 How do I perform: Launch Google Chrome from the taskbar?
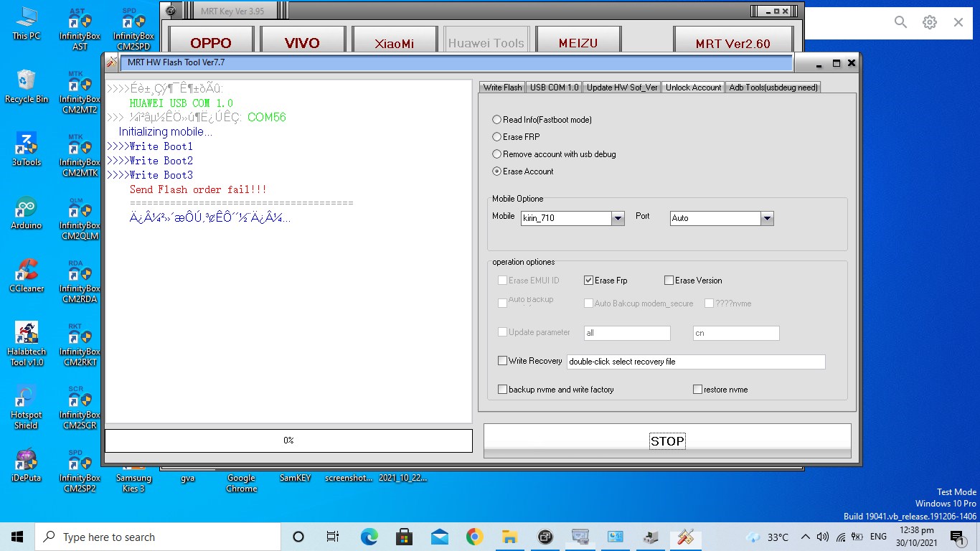point(474,537)
